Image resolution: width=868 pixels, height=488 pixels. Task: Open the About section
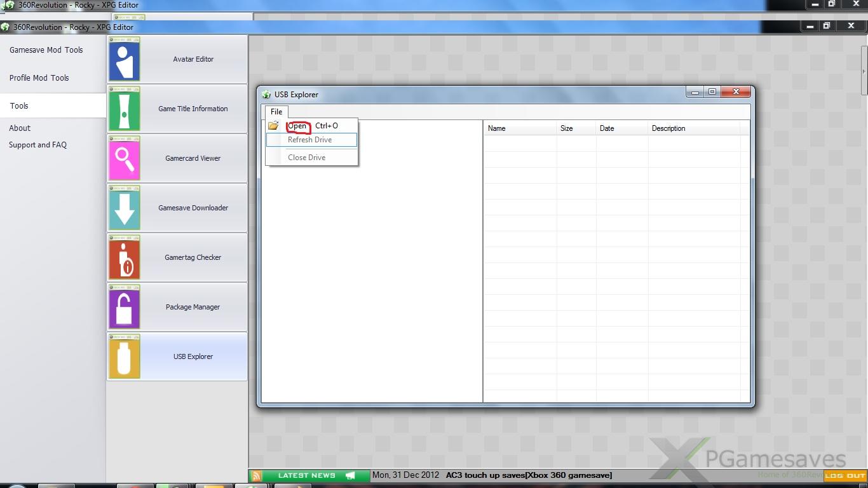coord(20,128)
